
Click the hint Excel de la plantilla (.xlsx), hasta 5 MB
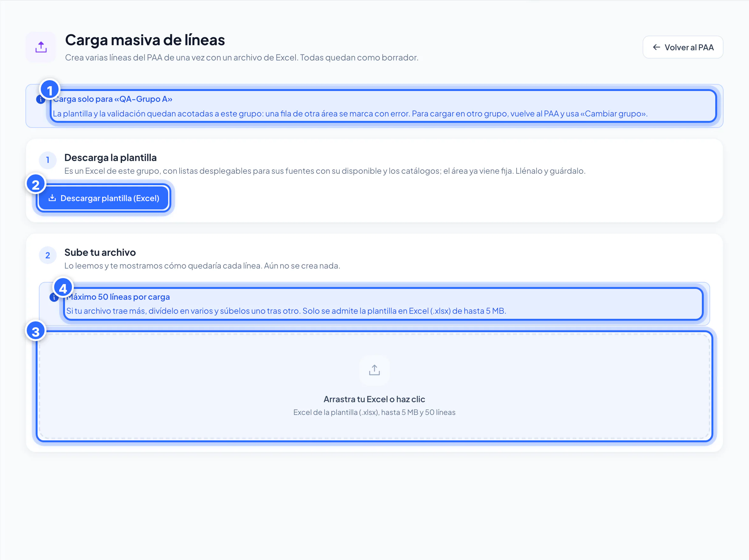(374, 412)
